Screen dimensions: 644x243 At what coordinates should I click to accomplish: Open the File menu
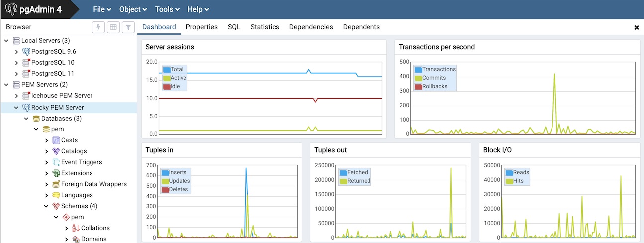pyautogui.click(x=102, y=9)
